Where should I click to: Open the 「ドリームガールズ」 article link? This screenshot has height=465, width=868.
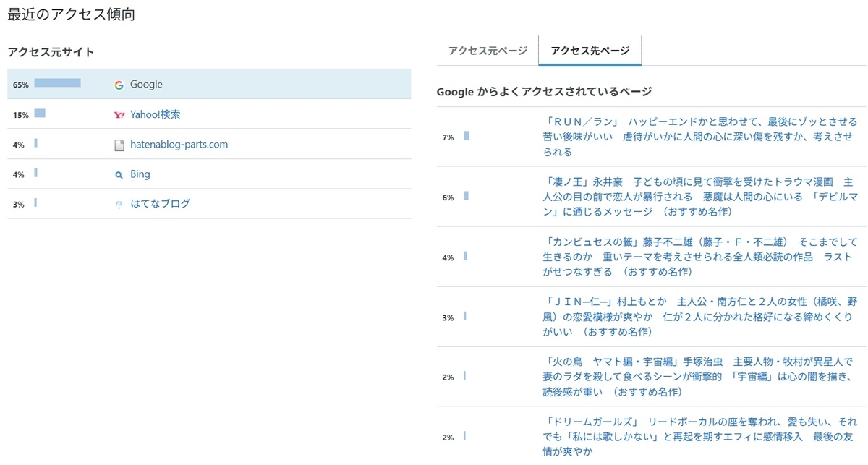click(699, 437)
